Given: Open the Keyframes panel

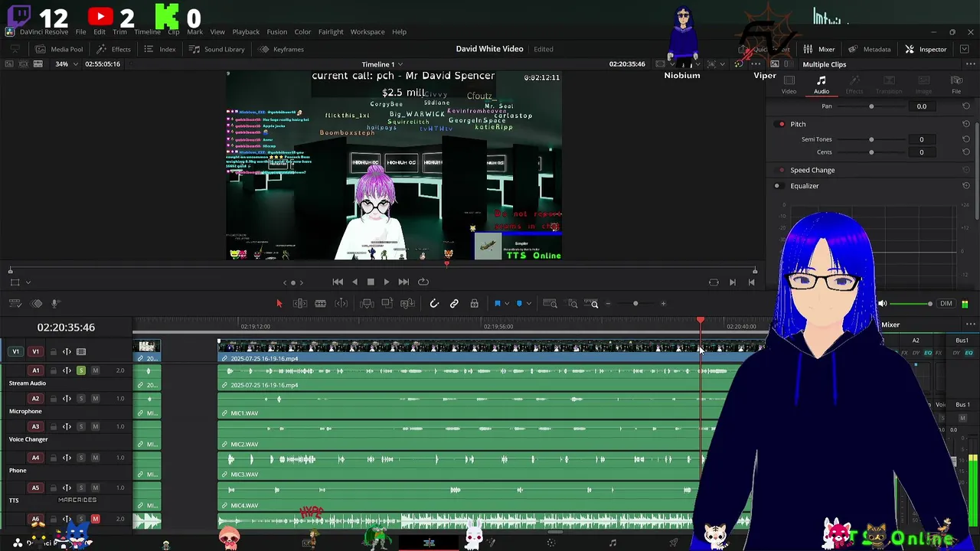Looking at the screenshot, I should [281, 49].
